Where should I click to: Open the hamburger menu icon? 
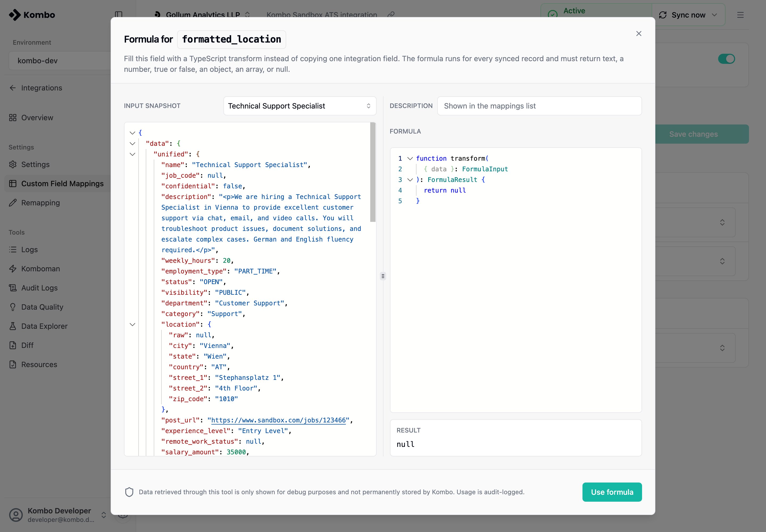(x=740, y=15)
